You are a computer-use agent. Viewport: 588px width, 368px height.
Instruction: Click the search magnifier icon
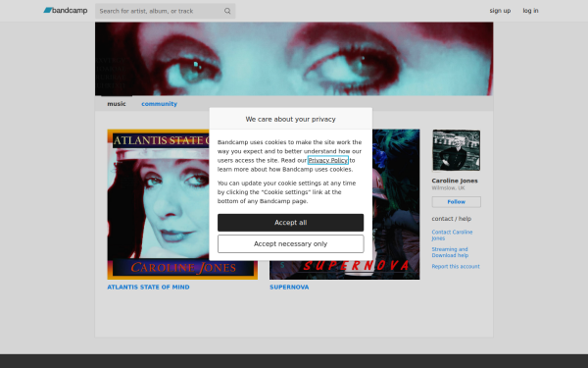227,11
